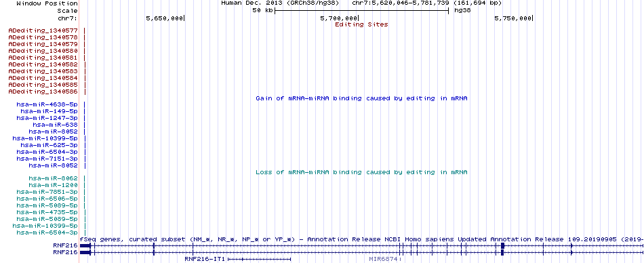Select the hsa-miR-7151-3p label
Viewport: 644px width, 263px height.
pyautogui.click(x=47, y=159)
